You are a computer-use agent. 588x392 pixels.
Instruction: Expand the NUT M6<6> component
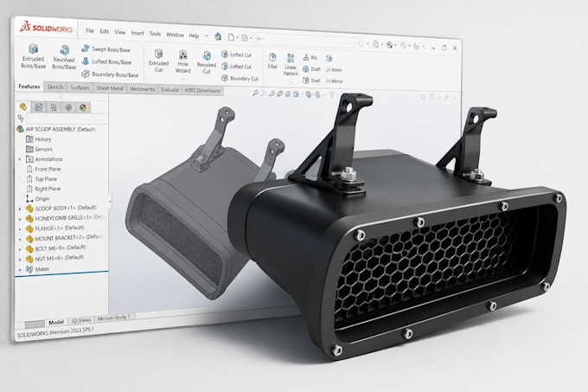[x=20, y=260]
